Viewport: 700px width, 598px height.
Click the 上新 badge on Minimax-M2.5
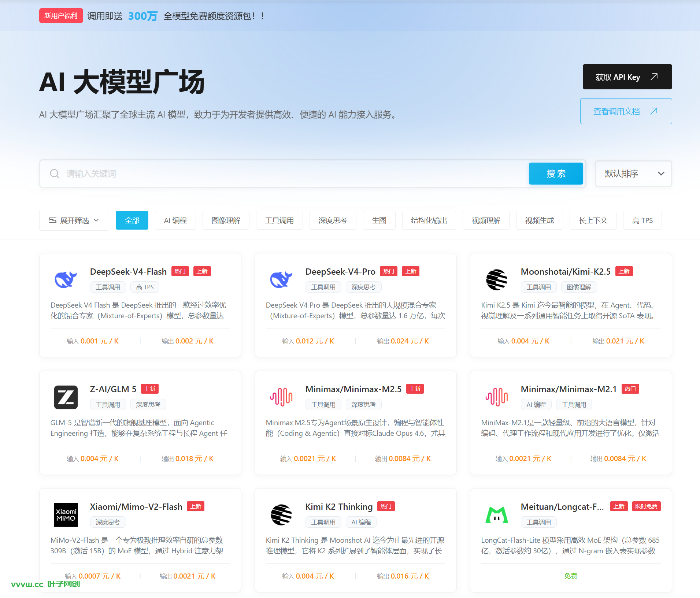click(415, 389)
